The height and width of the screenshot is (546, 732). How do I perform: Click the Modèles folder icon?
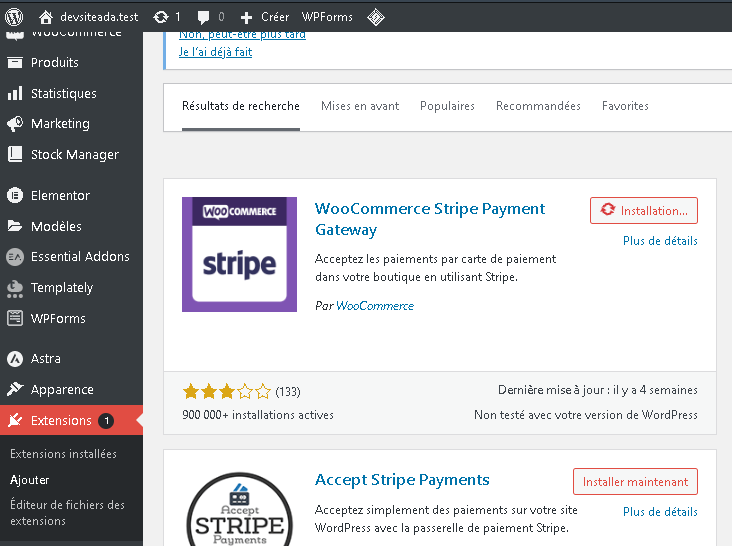(x=15, y=226)
